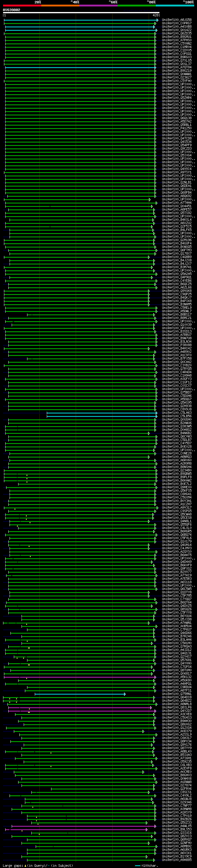Screen dimensions: 197x868
Task: Click the short cyan bar for UniRef100_Q75MN1
Action: (x=80, y=694)
